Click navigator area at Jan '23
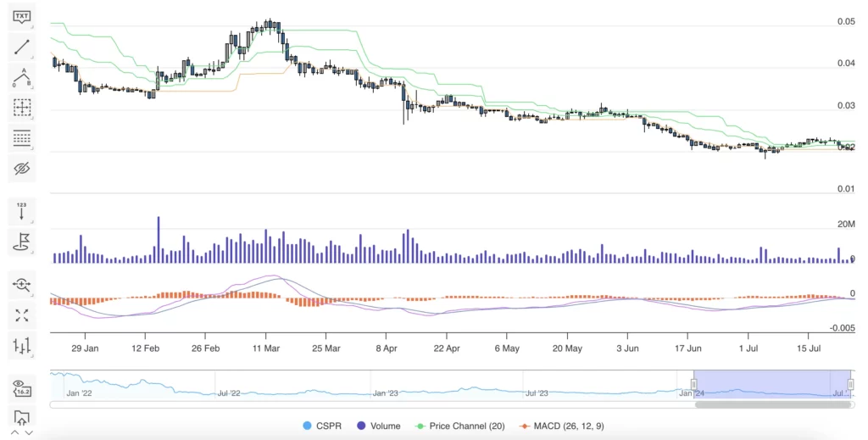This screenshot has height=440, width=868. [x=386, y=393]
